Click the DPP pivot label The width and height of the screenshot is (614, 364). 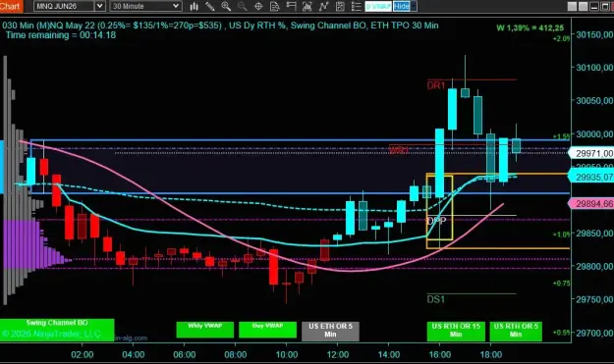(x=436, y=221)
